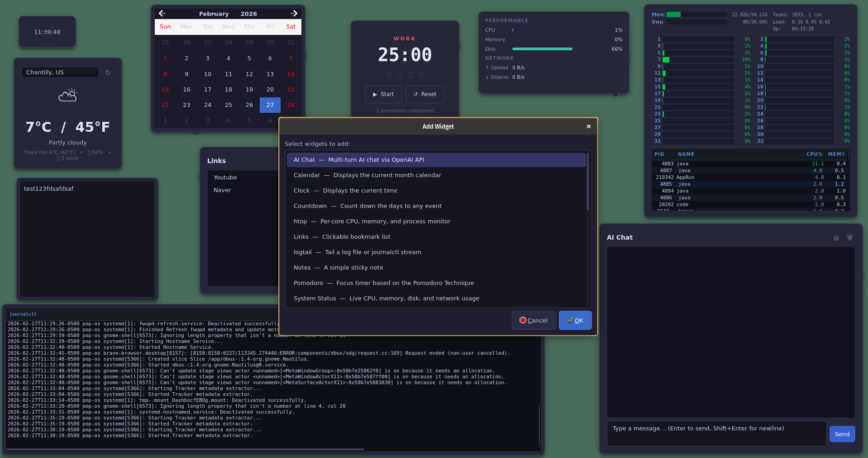The width and height of the screenshot is (868, 458).
Task: Open the Youtube bookmark
Action: coord(225,177)
